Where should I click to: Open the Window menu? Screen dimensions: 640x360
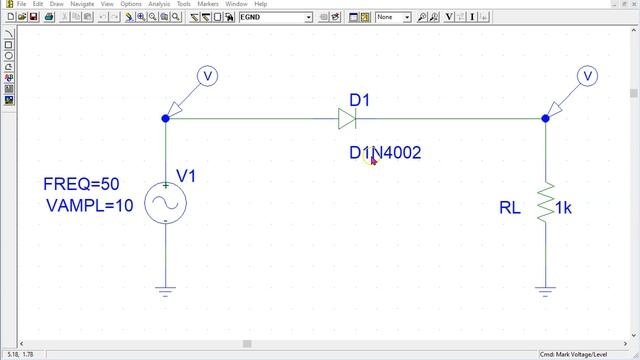[x=236, y=4]
